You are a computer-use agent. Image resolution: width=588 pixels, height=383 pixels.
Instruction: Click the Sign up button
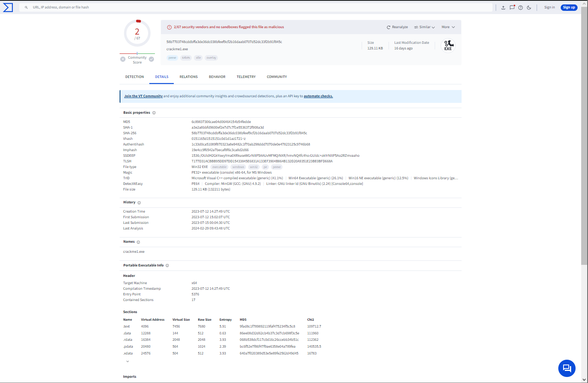pyautogui.click(x=569, y=7)
